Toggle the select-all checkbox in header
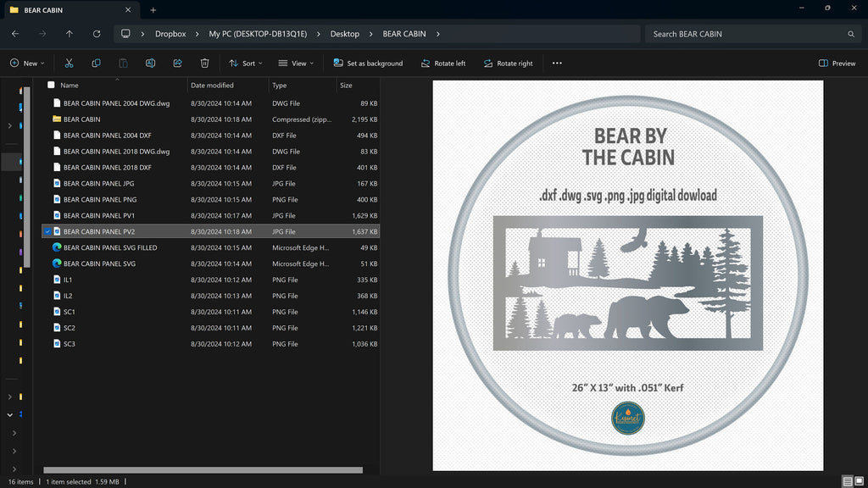This screenshot has width=868, height=488. [51, 85]
